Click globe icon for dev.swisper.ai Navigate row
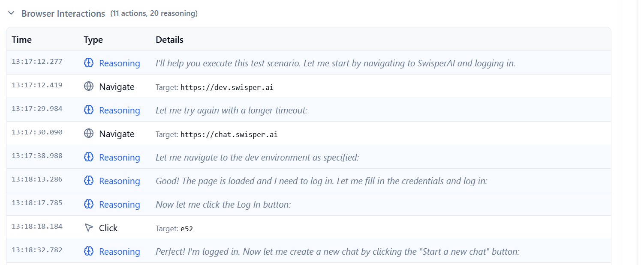 click(89, 86)
